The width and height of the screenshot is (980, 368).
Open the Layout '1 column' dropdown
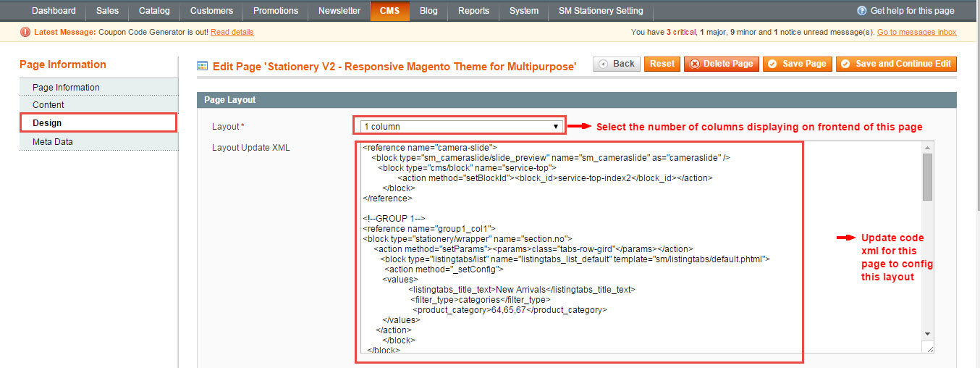[461, 127]
